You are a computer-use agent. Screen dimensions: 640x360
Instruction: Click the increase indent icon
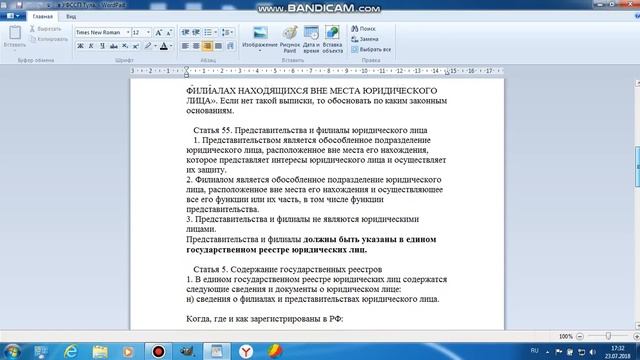(x=196, y=32)
